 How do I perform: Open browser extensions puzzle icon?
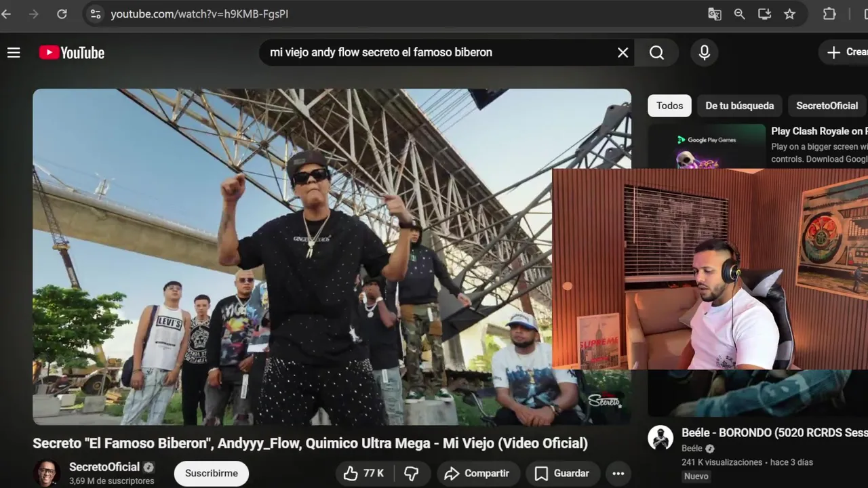pos(829,14)
